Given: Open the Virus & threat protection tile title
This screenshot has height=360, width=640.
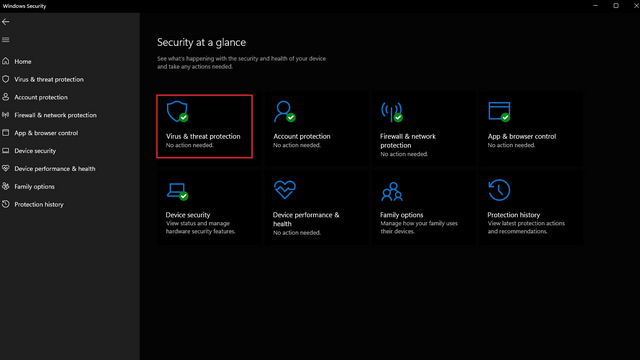Looking at the screenshot, I should pyautogui.click(x=203, y=136).
